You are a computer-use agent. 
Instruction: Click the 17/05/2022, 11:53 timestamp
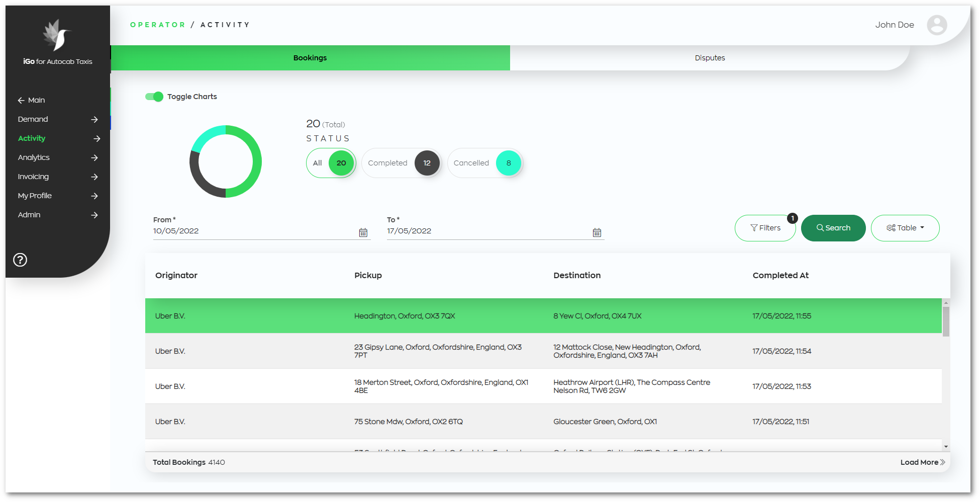[781, 386]
